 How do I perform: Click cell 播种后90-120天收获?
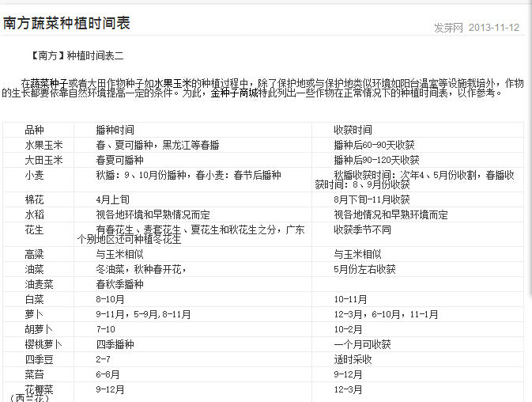[x=376, y=160]
